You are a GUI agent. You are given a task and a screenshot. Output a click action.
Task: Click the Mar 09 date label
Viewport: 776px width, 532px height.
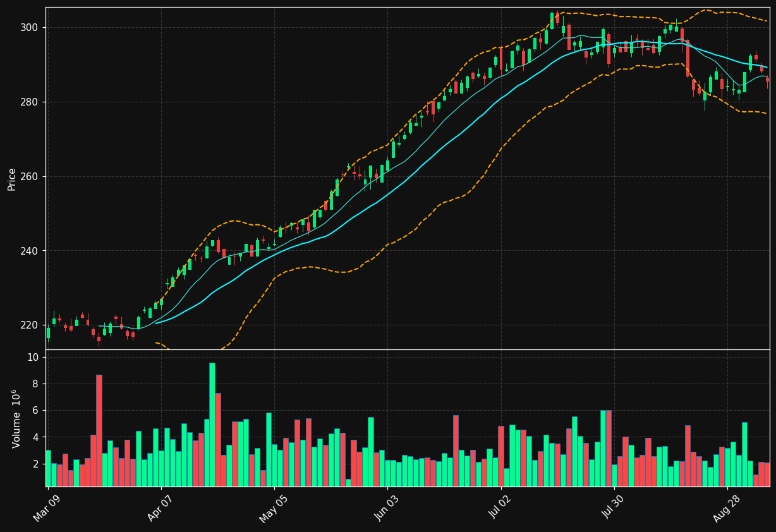pyautogui.click(x=47, y=508)
